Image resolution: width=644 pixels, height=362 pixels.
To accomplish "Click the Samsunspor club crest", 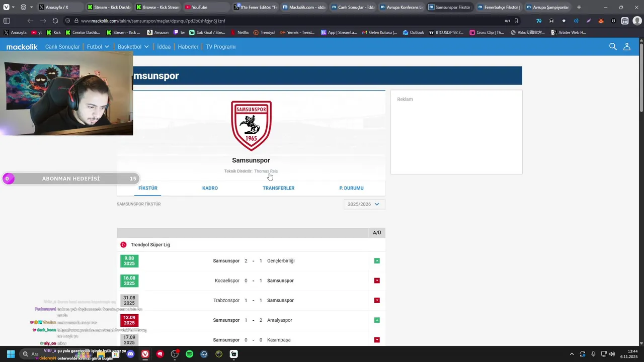I will (x=251, y=126).
